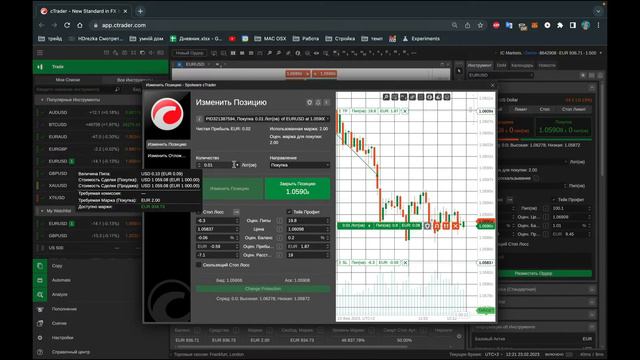640x360 pixels.
Task: Click the orange X close icon on position line
Action: point(456,226)
